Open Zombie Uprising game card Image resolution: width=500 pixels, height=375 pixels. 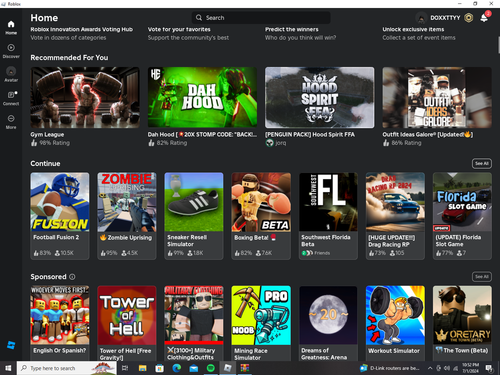click(x=127, y=216)
